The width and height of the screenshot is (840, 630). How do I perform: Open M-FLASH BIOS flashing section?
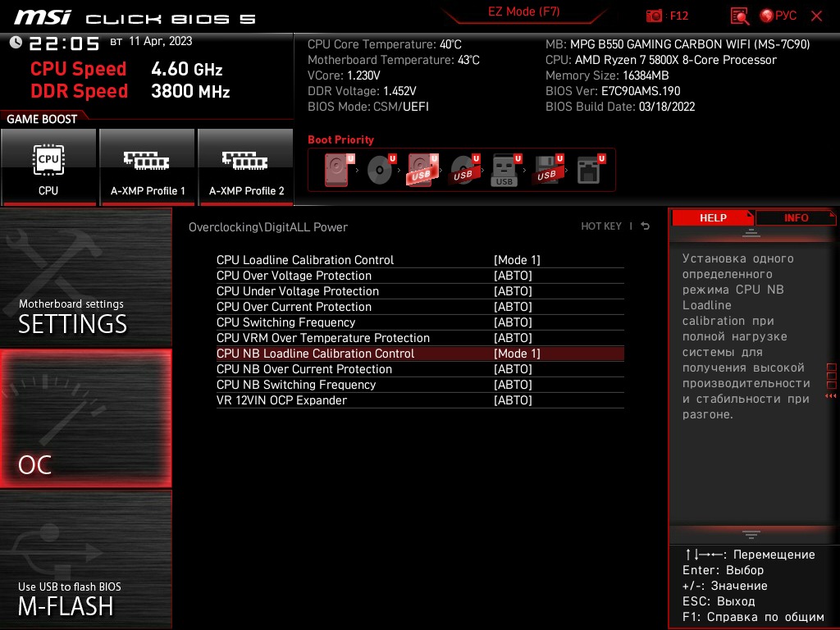[85, 559]
